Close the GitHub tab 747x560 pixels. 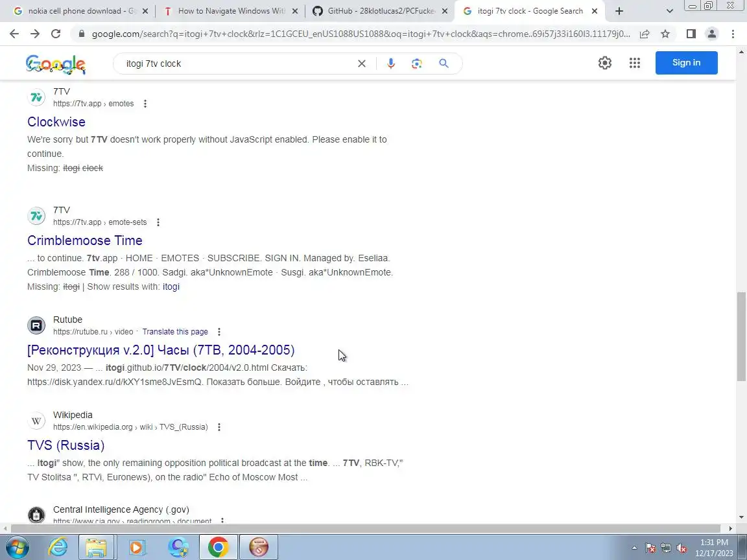tap(444, 11)
